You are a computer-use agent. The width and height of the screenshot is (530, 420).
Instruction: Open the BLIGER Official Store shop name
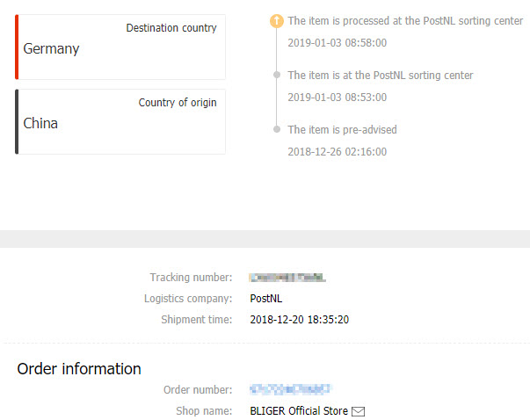[x=299, y=410]
